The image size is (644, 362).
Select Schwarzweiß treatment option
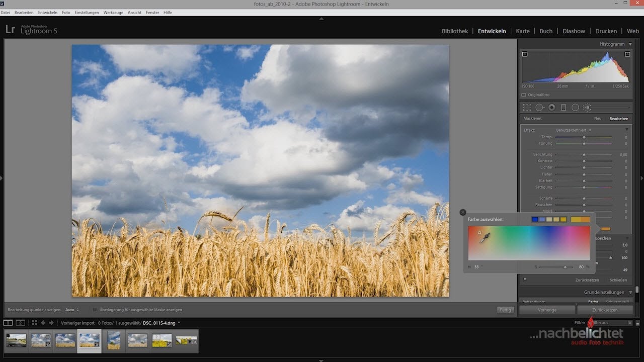[617, 301]
